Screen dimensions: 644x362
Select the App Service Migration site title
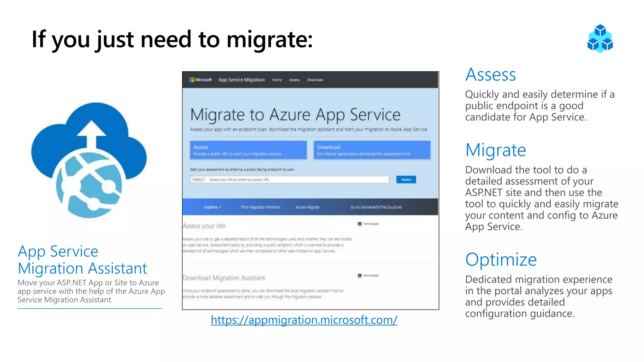[x=241, y=80]
